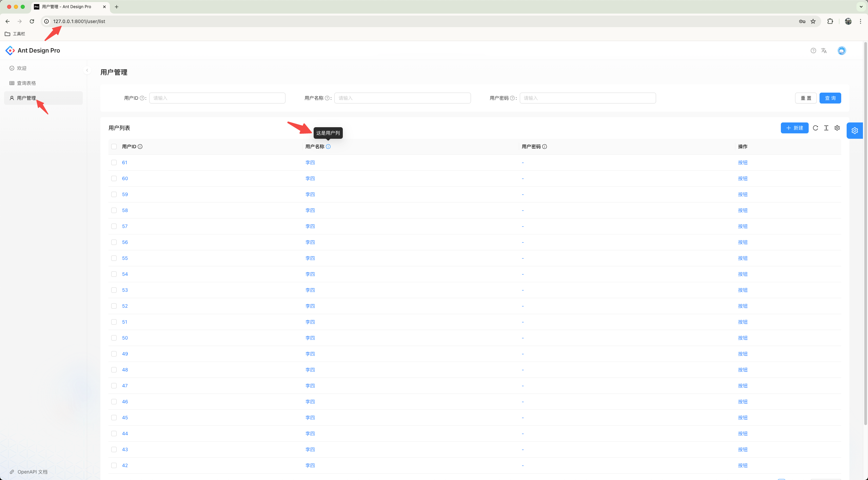Click the info icon beside the 用户密码 column
Screen dimensions: 868x480
[x=545, y=147]
